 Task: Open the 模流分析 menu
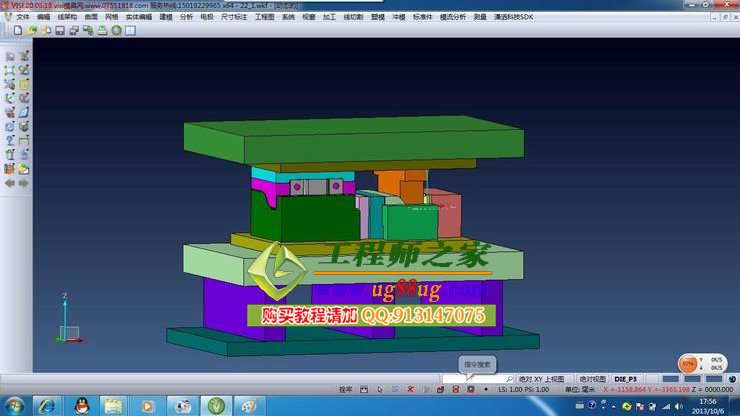click(x=453, y=17)
